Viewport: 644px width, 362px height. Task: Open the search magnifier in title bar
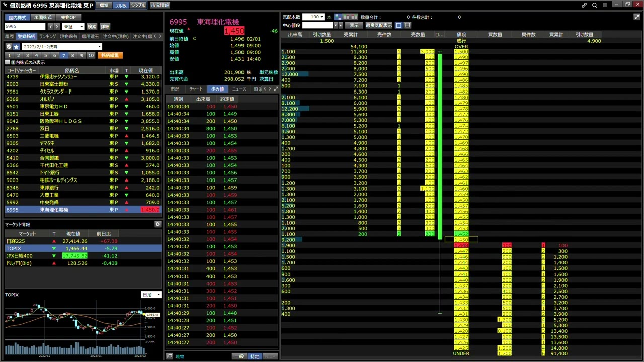coord(595,5)
